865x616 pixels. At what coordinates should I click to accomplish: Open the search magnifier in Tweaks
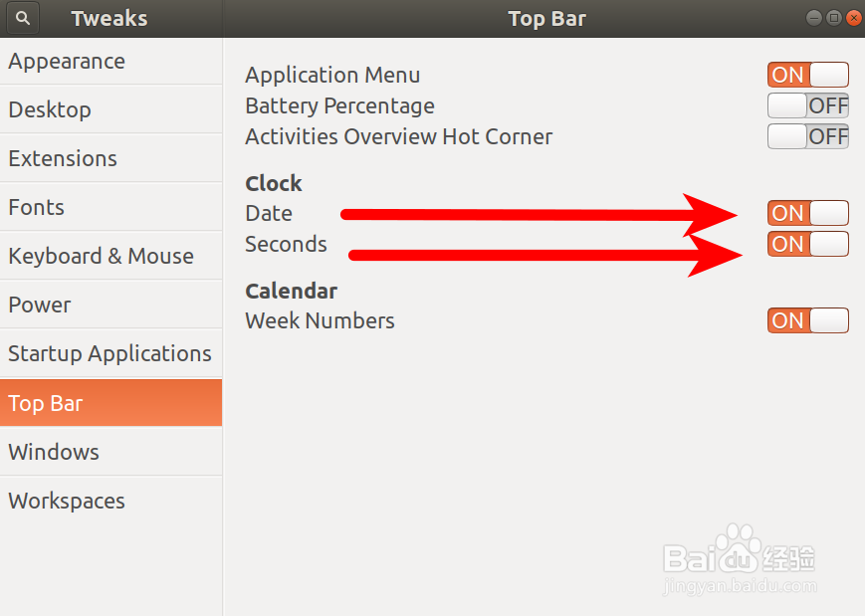click(x=23, y=18)
